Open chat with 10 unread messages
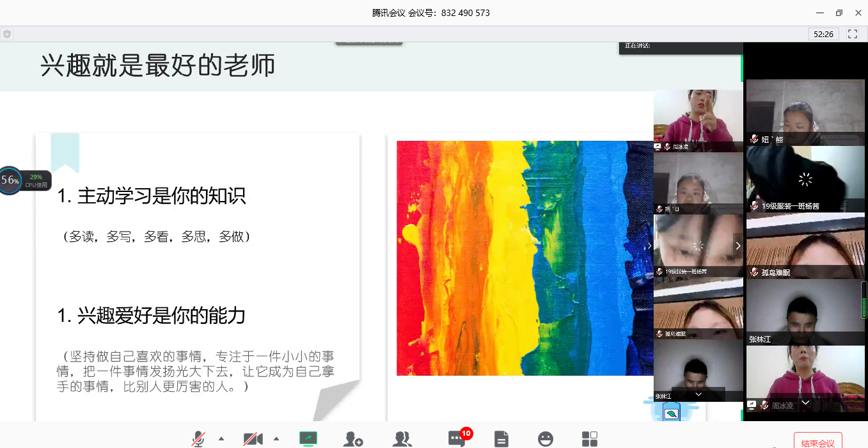 [457, 439]
